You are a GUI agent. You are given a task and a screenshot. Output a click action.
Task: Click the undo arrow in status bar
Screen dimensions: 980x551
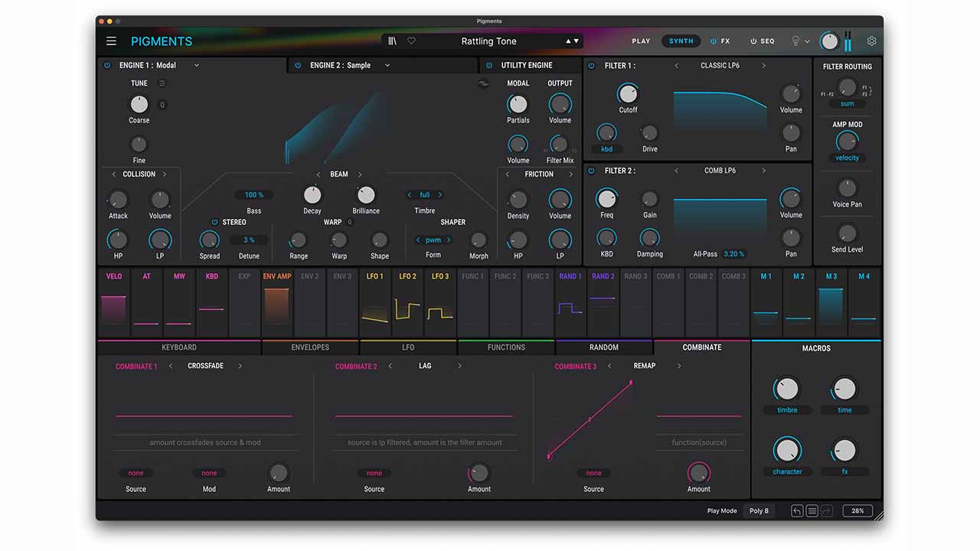pos(797,510)
